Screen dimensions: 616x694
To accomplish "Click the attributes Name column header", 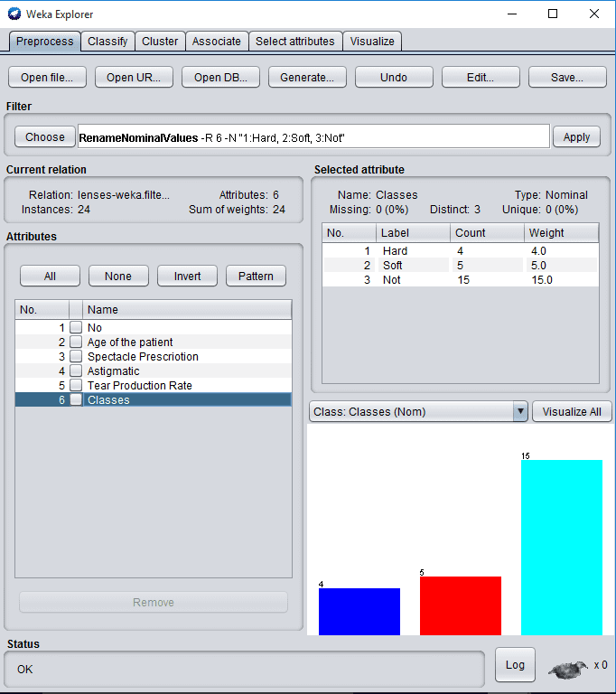I will 187,309.
